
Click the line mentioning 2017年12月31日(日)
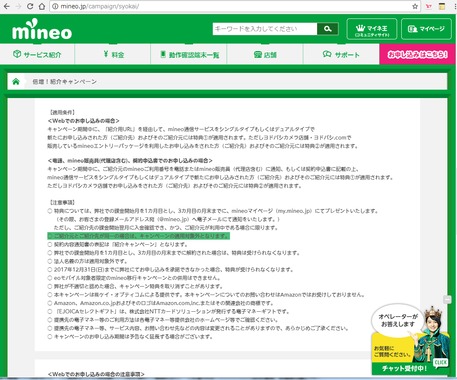[x=170, y=270]
